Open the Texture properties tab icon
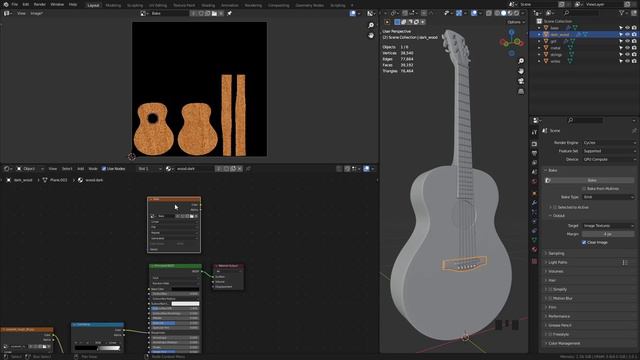This screenshot has width=640, height=360. [x=534, y=261]
